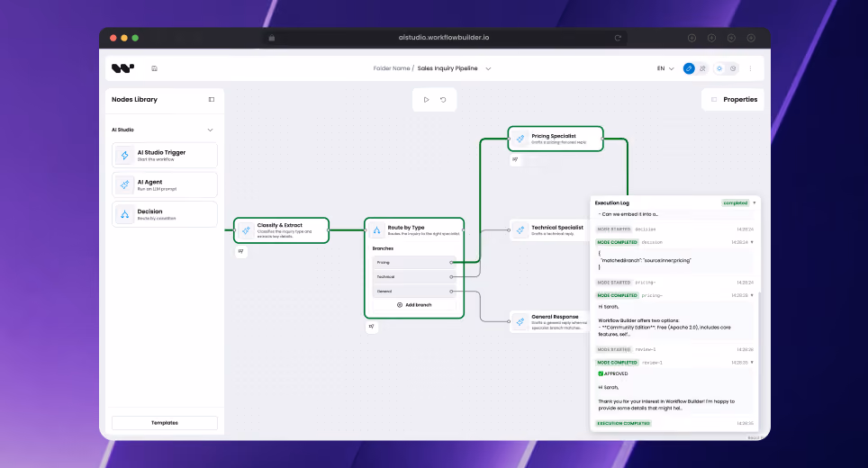Collapse the Nodes Library panel

tap(212, 100)
